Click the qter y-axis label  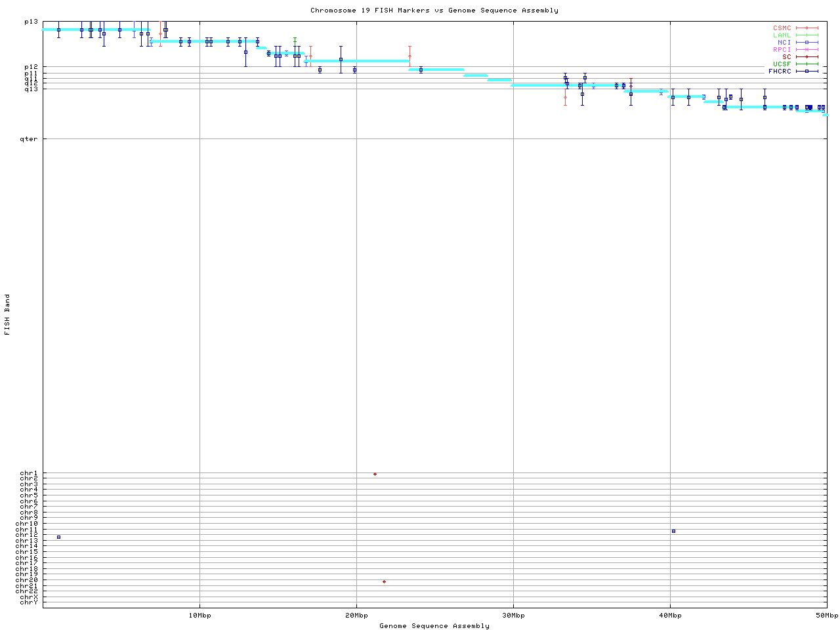click(29, 139)
